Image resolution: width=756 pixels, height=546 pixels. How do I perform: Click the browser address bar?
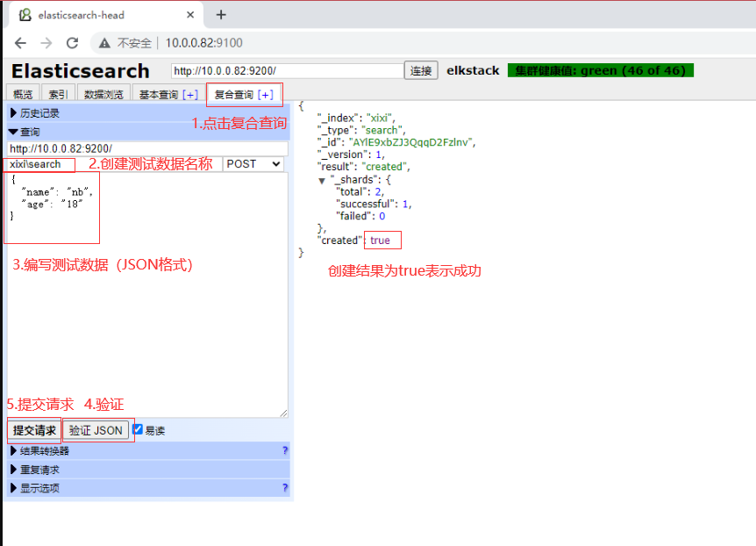(424, 43)
